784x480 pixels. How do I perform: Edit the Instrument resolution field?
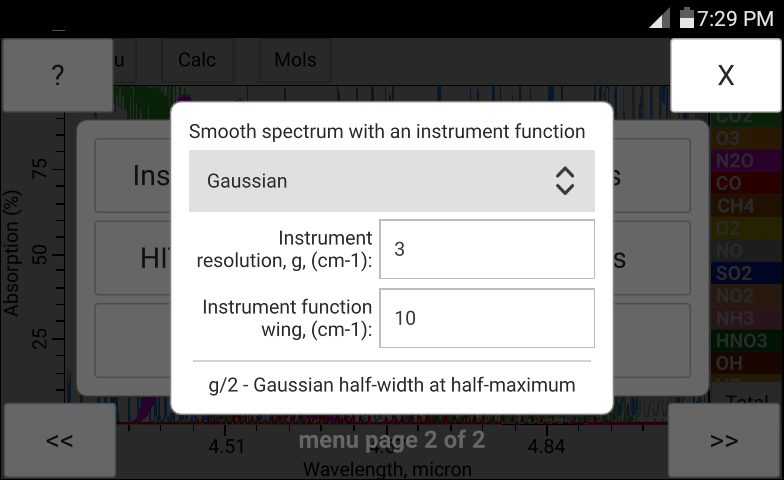pos(487,249)
